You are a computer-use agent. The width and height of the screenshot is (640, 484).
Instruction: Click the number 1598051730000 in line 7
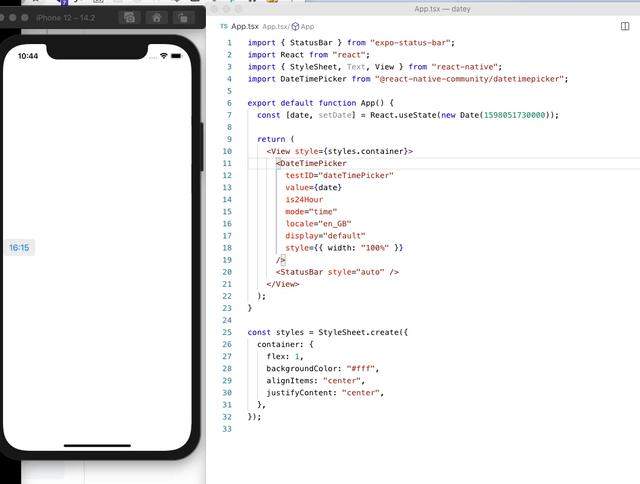tap(514, 115)
